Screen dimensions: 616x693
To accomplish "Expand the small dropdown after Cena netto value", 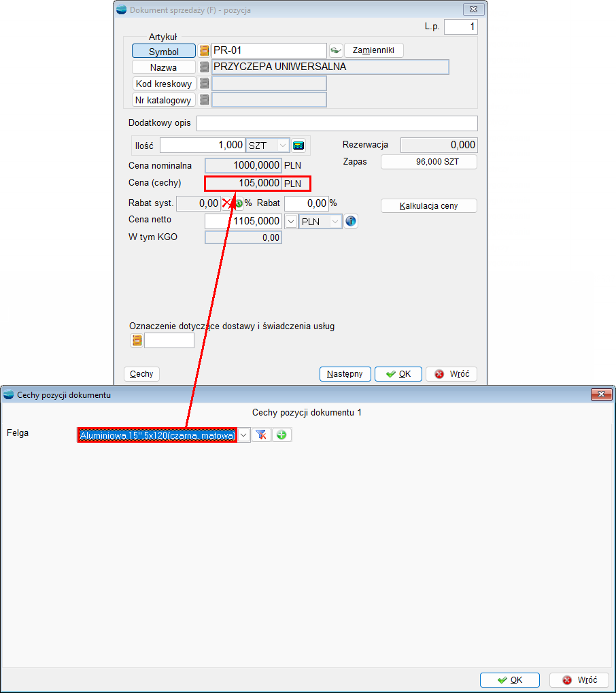I will point(290,221).
